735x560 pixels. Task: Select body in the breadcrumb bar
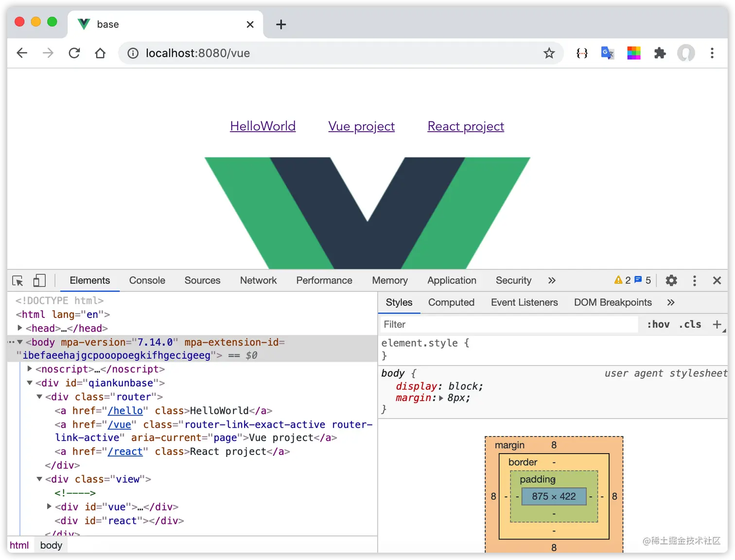click(51, 545)
